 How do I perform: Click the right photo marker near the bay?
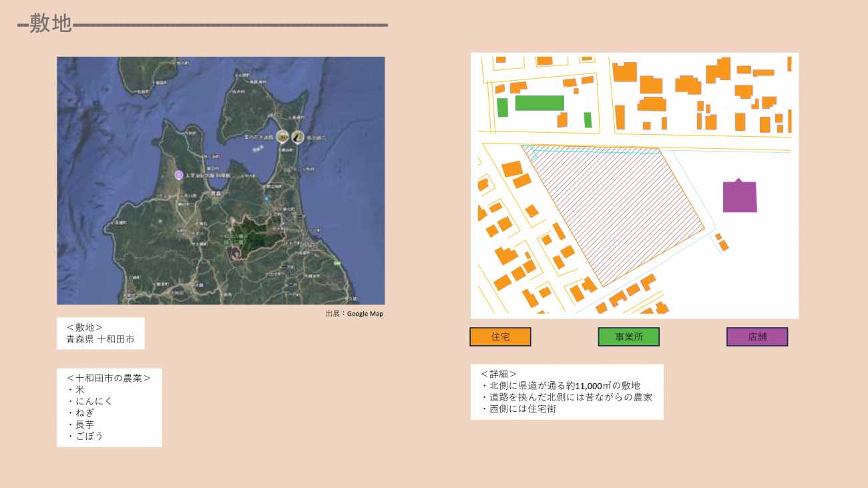(297, 137)
